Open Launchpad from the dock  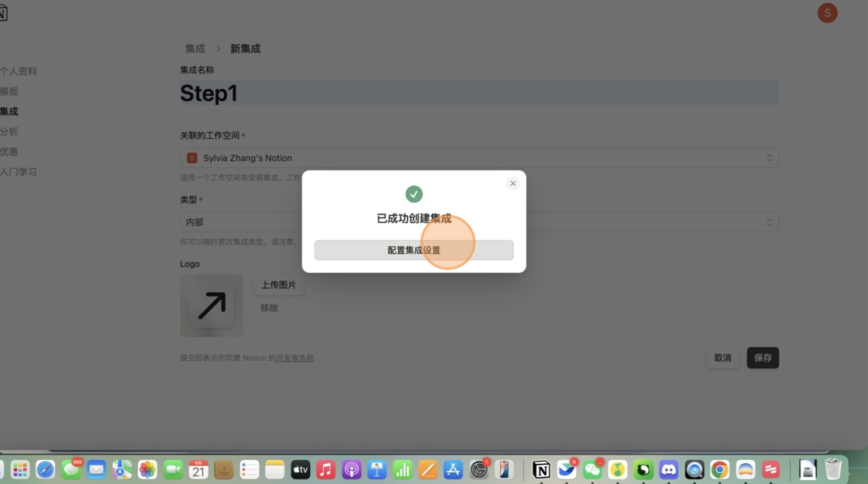pos(20,470)
